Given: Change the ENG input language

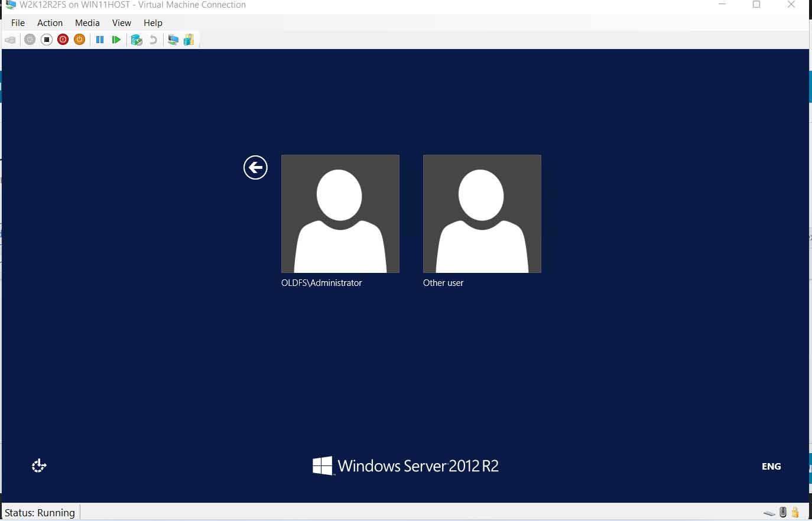Looking at the screenshot, I should [x=771, y=466].
